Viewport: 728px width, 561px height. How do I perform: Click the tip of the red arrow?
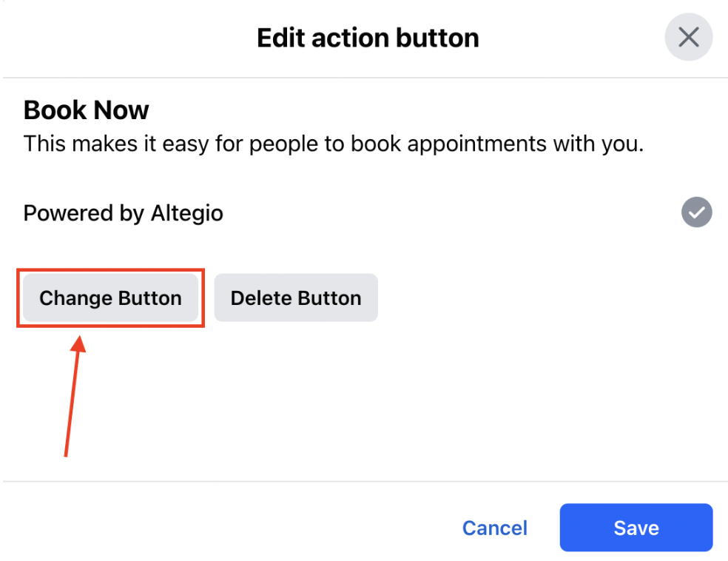coord(80,337)
